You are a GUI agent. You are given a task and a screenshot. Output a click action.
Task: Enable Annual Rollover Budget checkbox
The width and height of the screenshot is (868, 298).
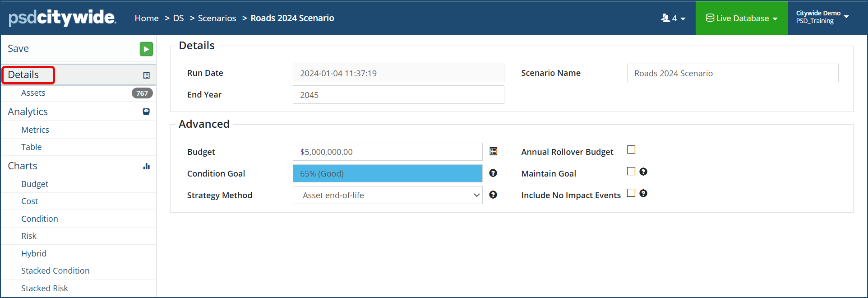[x=631, y=149]
